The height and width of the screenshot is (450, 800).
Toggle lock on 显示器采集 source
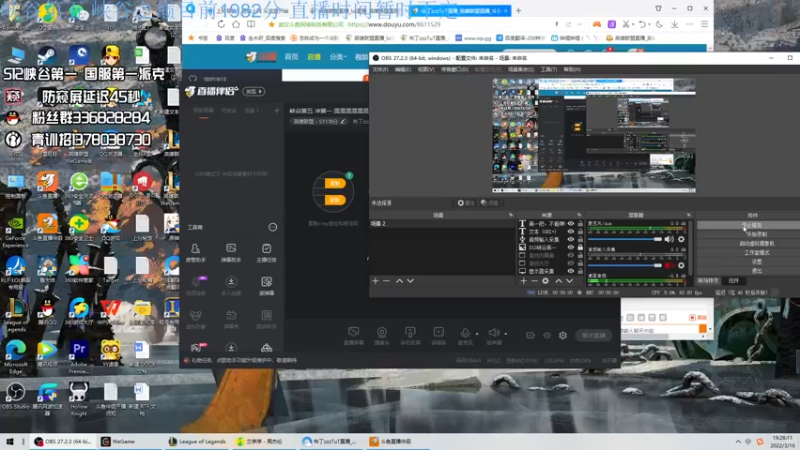tap(580, 271)
